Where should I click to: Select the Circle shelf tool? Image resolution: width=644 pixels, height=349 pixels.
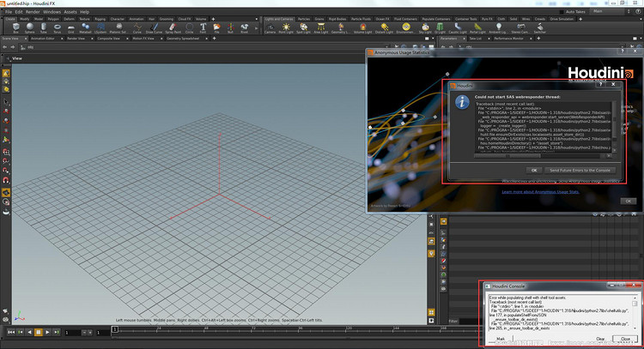click(x=190, y=28)
